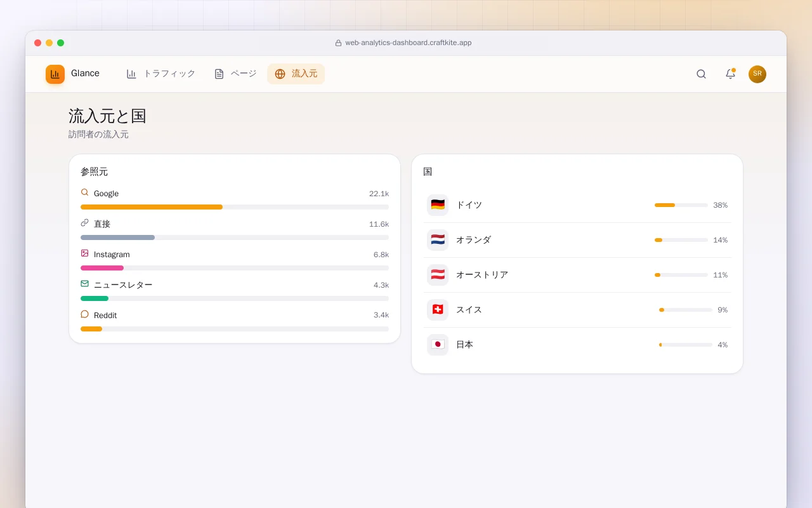Click the Glance brand name
Viewport: 812px width, 508px height.
(85, 74)
